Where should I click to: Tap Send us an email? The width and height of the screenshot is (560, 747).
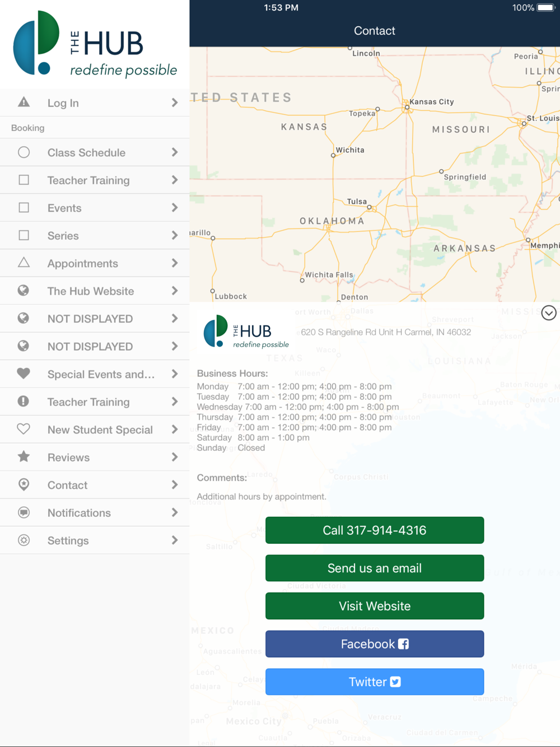(375, 568)
